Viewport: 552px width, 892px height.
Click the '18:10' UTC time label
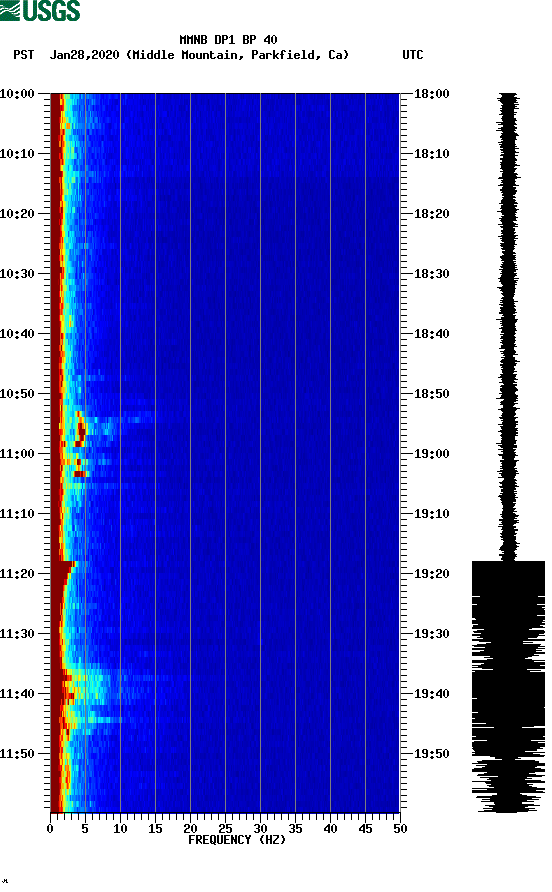432,154
